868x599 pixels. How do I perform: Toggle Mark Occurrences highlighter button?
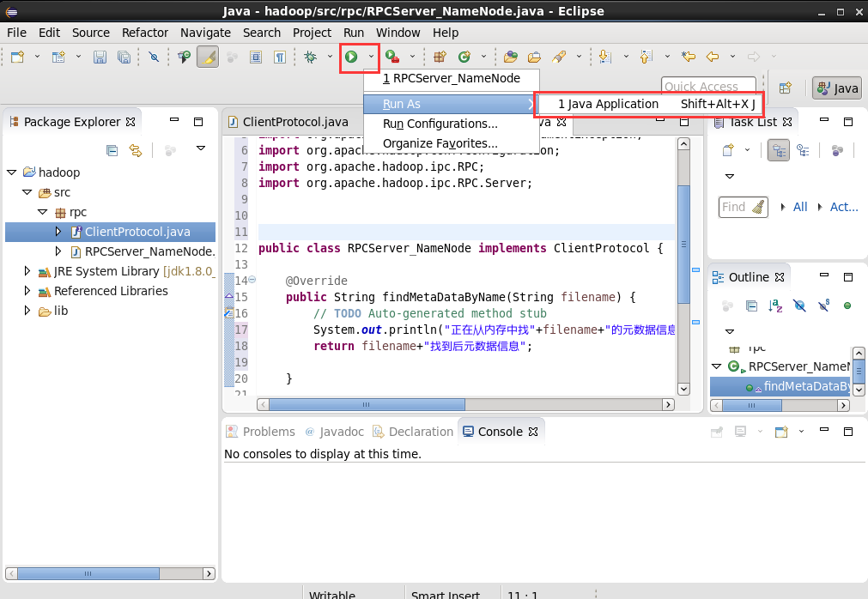208,57
